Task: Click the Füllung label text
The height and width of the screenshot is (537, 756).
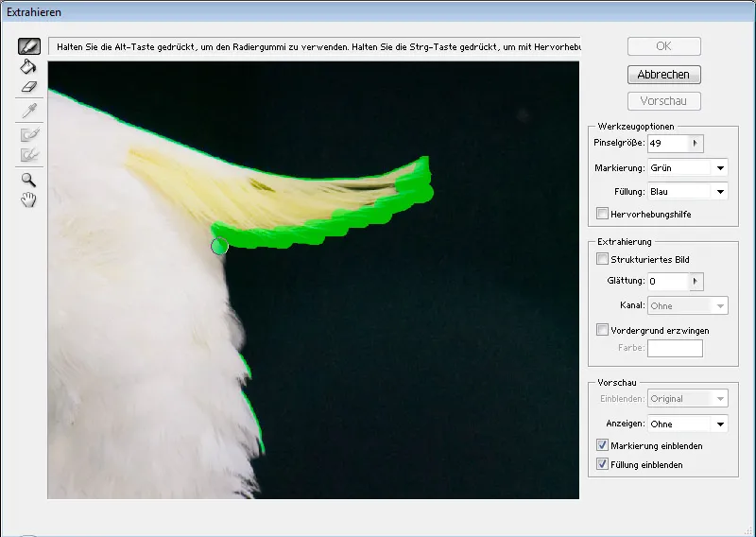Action: 629,192
